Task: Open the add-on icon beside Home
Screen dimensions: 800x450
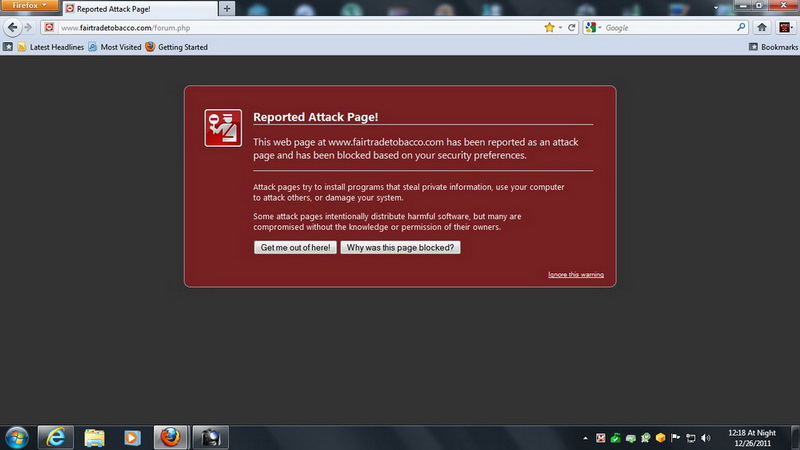Action: tap(785, 28)
